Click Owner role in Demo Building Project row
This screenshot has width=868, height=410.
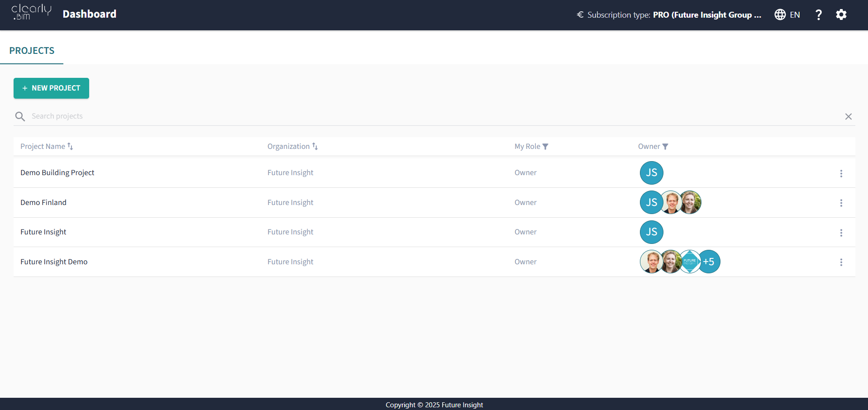click(x=525, y=172)
